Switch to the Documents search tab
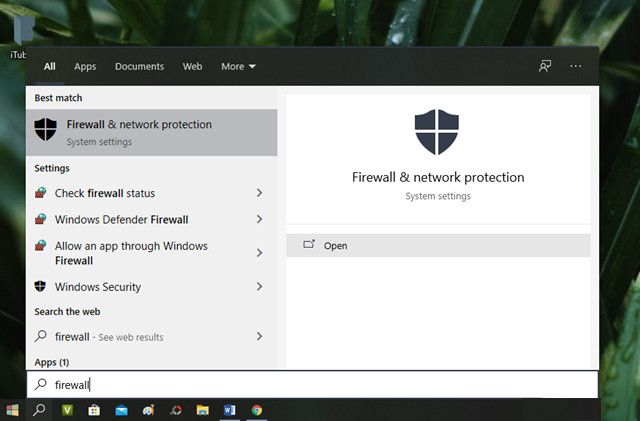The image size is (640, 421). click(139, 67)
